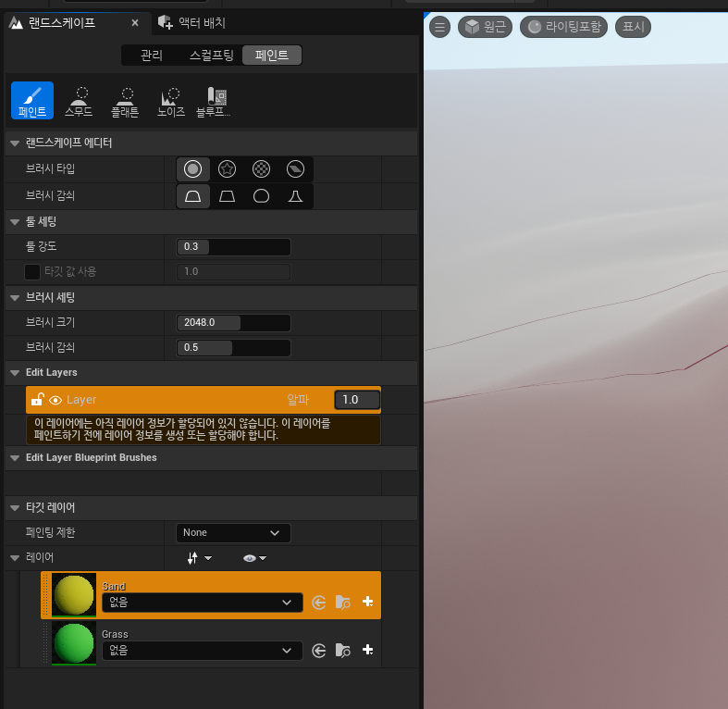Collapse the 툴 세팅 section

15,222
